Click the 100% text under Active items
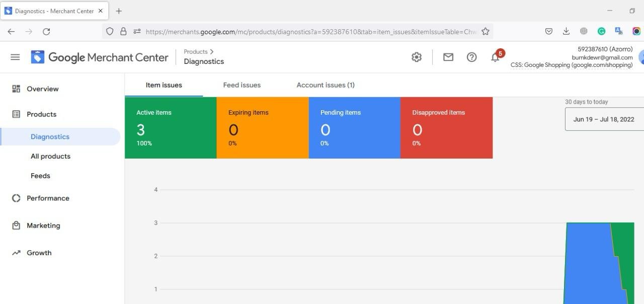644x304 pixels. (144, 143)
